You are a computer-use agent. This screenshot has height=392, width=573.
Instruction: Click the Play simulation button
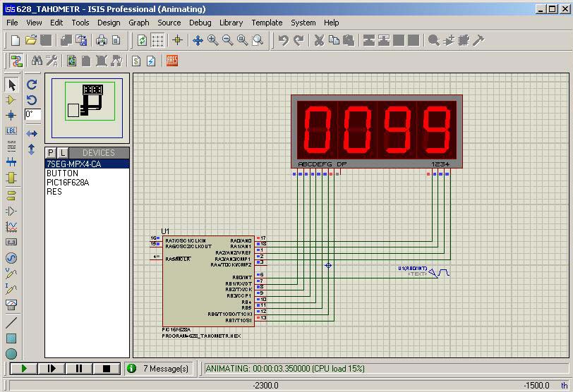[24, 368]
